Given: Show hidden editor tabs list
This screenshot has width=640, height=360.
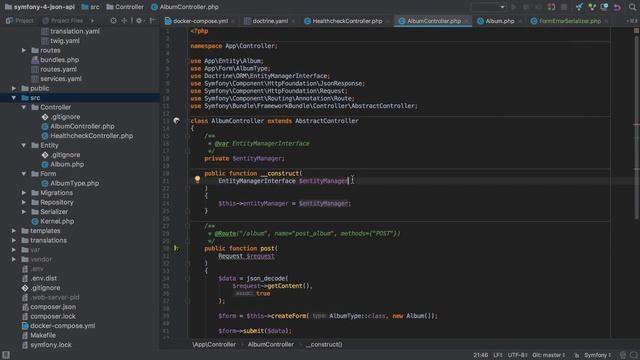Looking at the screenshot, I should (632, 21).
